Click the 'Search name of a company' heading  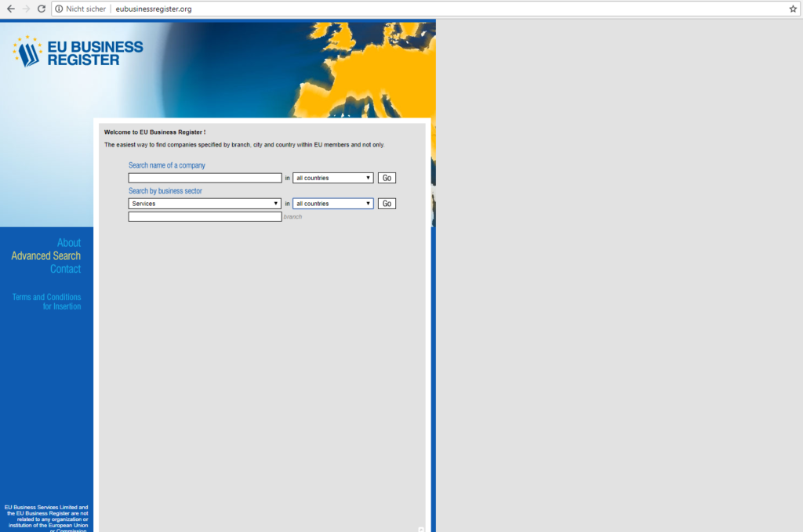point(166,165)
